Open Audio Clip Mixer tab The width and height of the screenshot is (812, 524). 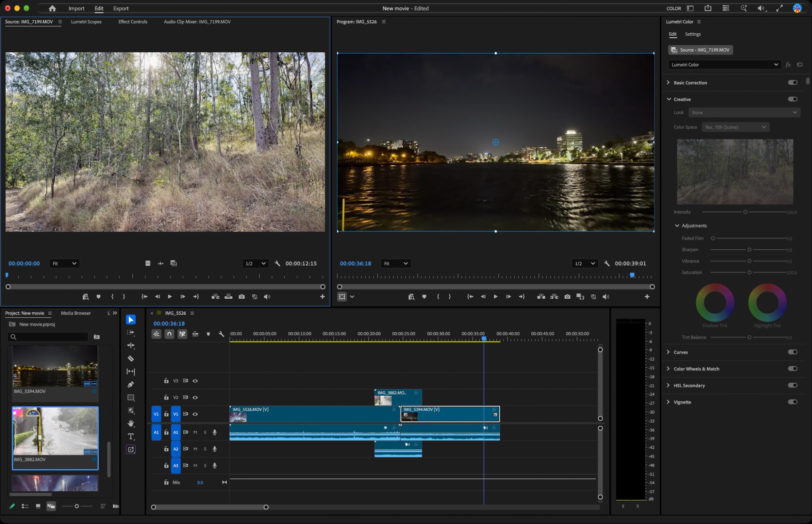(197, 22)
